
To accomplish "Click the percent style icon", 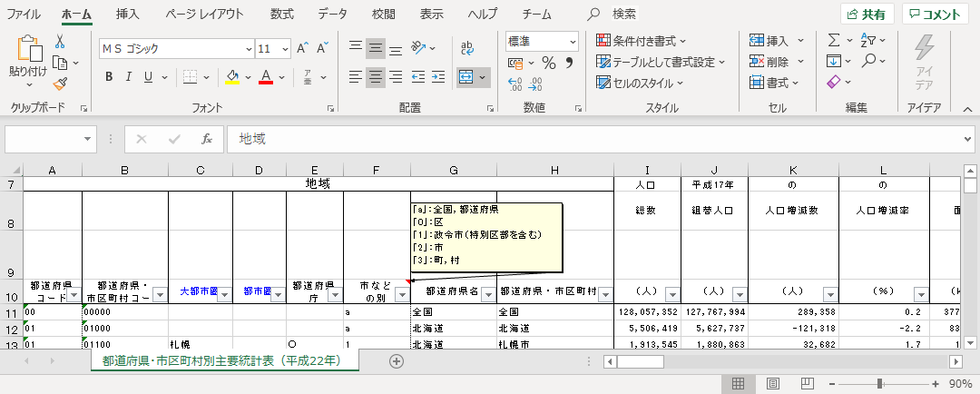I will click(x=548, y=63).
